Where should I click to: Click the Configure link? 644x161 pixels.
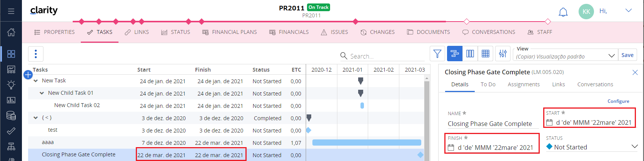(x=618, y=101)
